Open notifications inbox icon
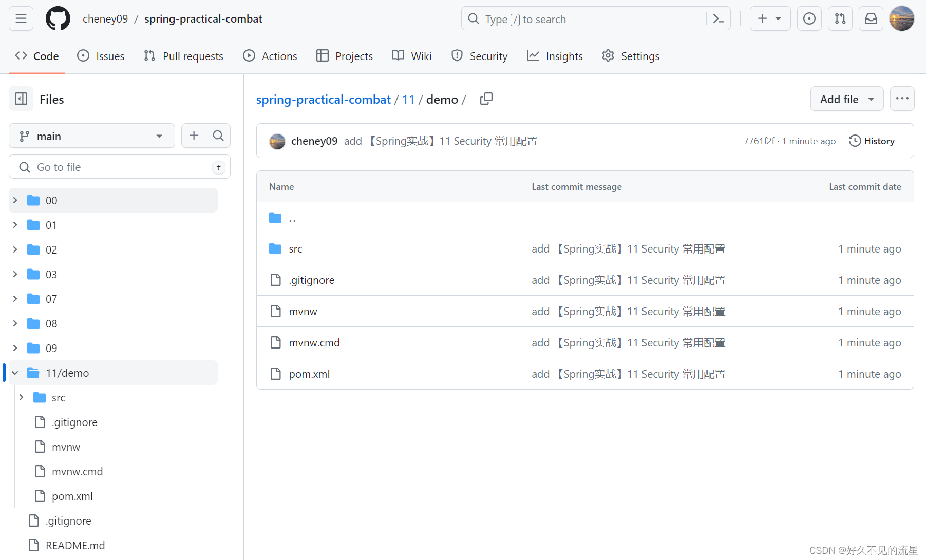This screenshot has width=926, height=560. [x=871, y=19]
